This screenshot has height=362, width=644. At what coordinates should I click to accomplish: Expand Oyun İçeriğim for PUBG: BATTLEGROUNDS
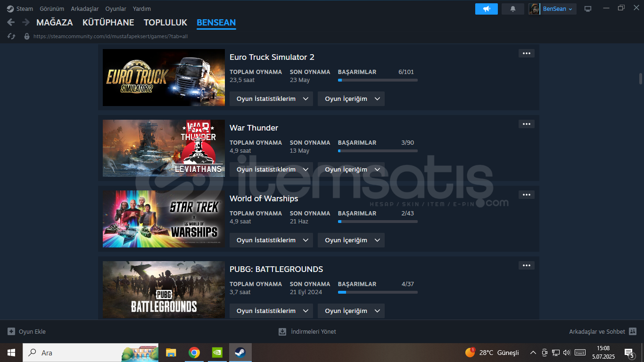point(351,311)
